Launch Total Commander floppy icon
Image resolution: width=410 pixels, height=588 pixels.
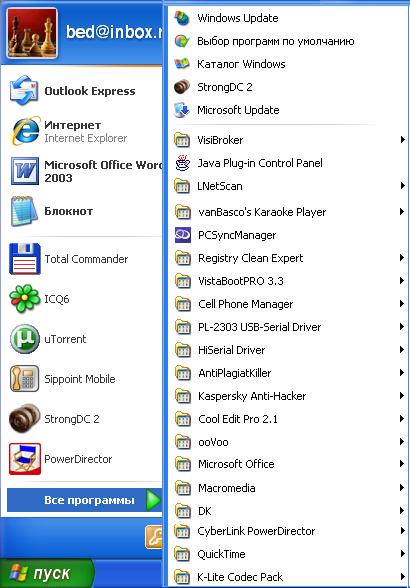(24, 259)
